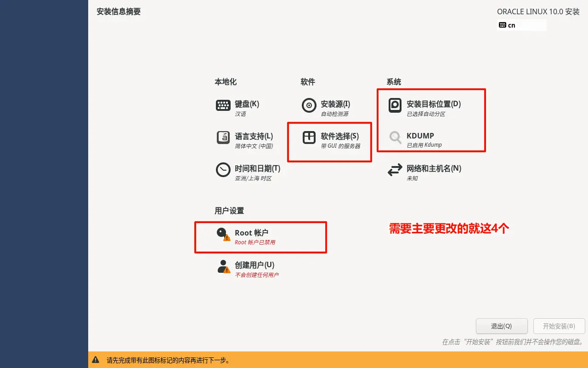Select the Language Support icon
Screen dimensions: 588x368
click(222, 138)
